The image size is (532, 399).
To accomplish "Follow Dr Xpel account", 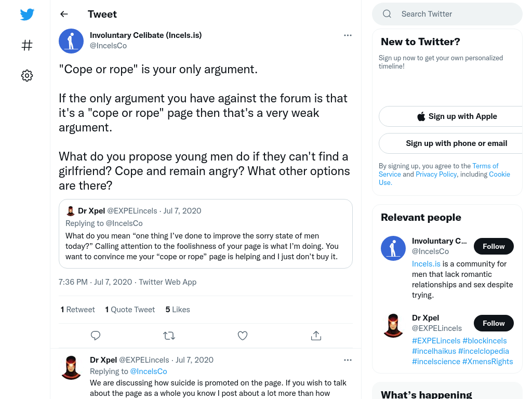I will tap(494, 323).
